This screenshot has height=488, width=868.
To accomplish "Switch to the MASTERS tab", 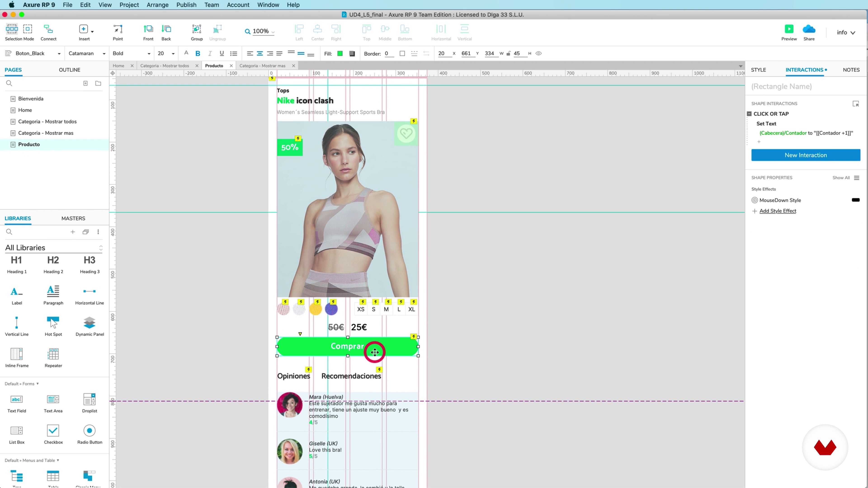I will point(73,218).
